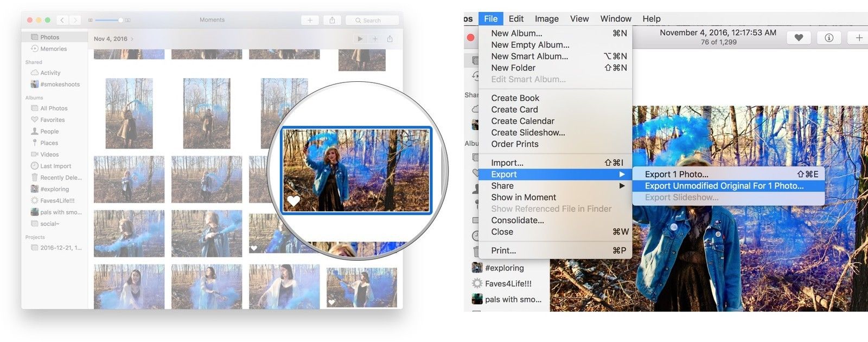This screenshot has height=342, width=868.
Task: Open the info inspector icon for the photo
Action: pos(829,37)
